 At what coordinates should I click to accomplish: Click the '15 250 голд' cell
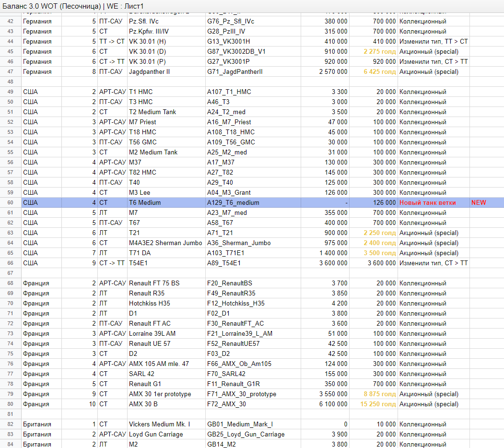click(x=373, y=404)
